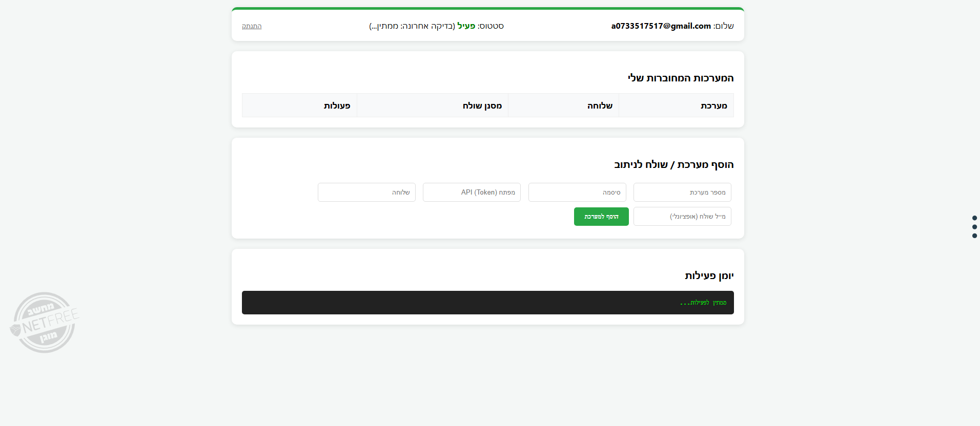Click into the סיסמה password field
Image resolution: width=980 pixels, height=426 pixels.
click(577, 193)
